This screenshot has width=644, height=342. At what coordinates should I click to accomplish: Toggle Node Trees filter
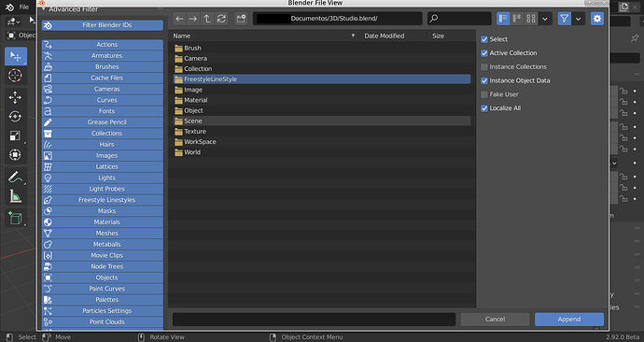click(x=103, y=266)
